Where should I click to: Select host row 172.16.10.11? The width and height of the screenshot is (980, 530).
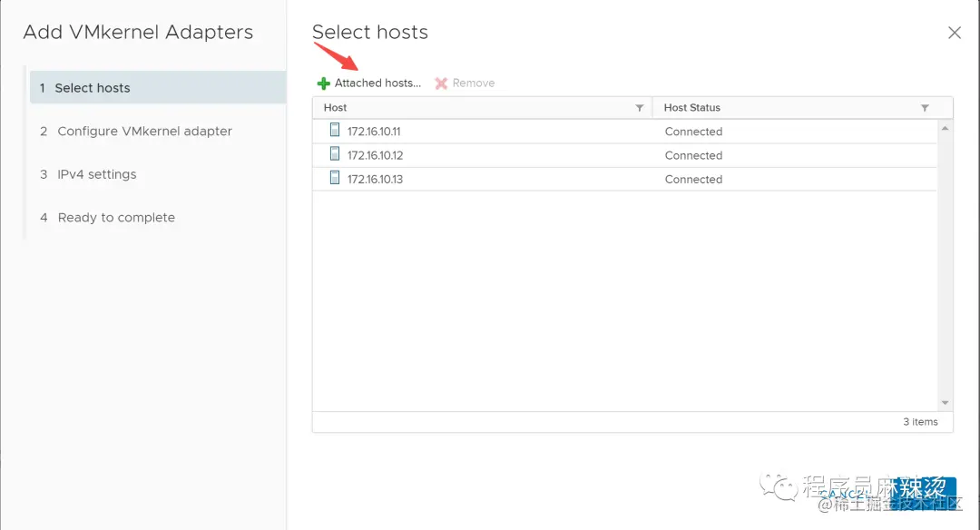pos(624,132)
